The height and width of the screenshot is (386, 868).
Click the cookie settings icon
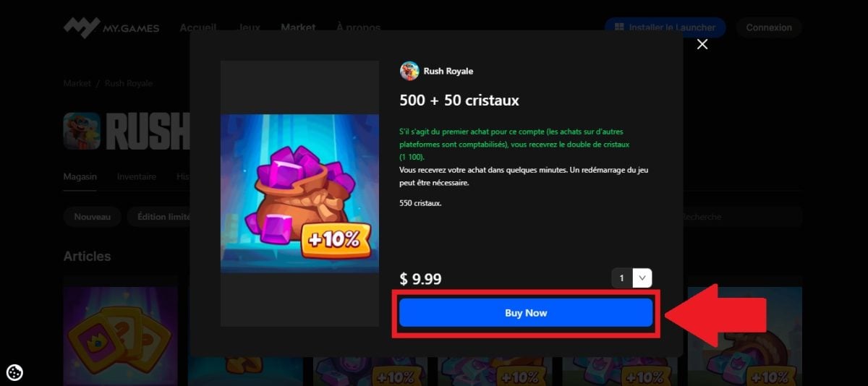(14, 372)
